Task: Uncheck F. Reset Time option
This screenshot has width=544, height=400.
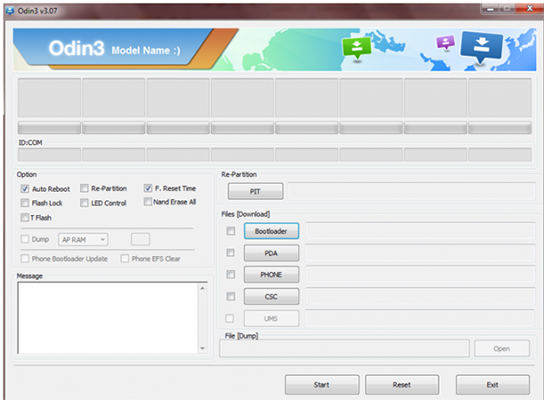Action: click(x=148, y=188)
